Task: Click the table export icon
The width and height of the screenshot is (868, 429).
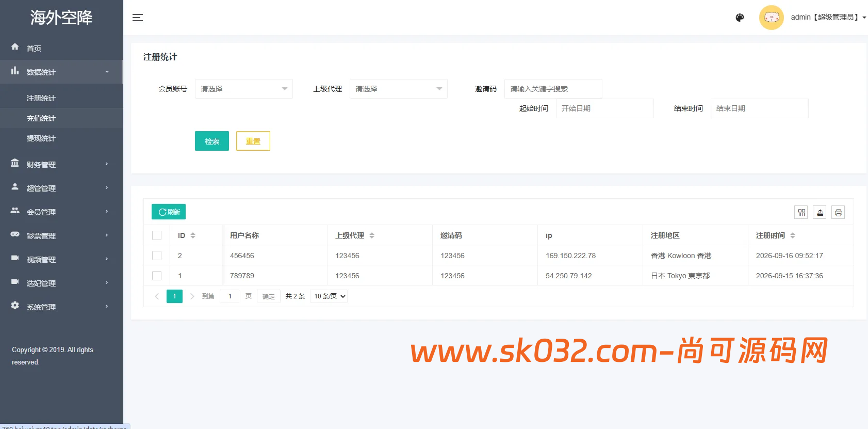Action: (x=820, y=212)
